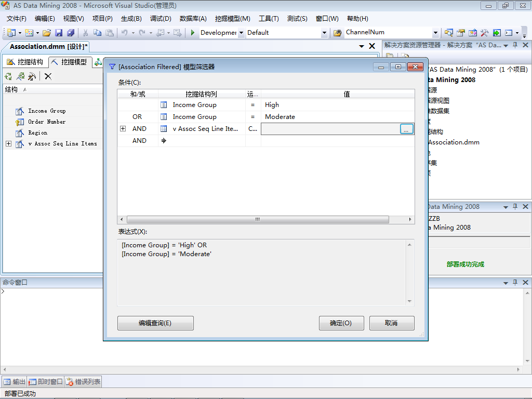Open the Properties Window toolbar icon
532x399 pixels.
(460, 33)
